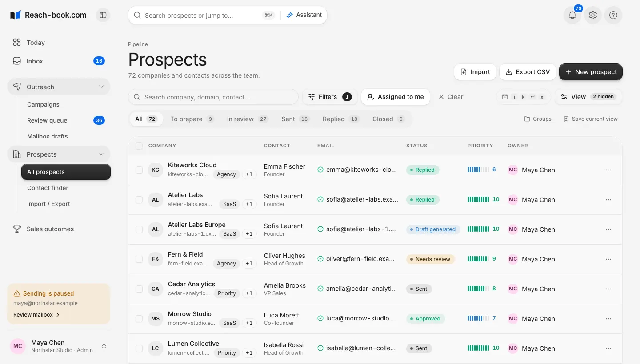
Task: Open the settings gear icon
Action: [x=593, y=15]
